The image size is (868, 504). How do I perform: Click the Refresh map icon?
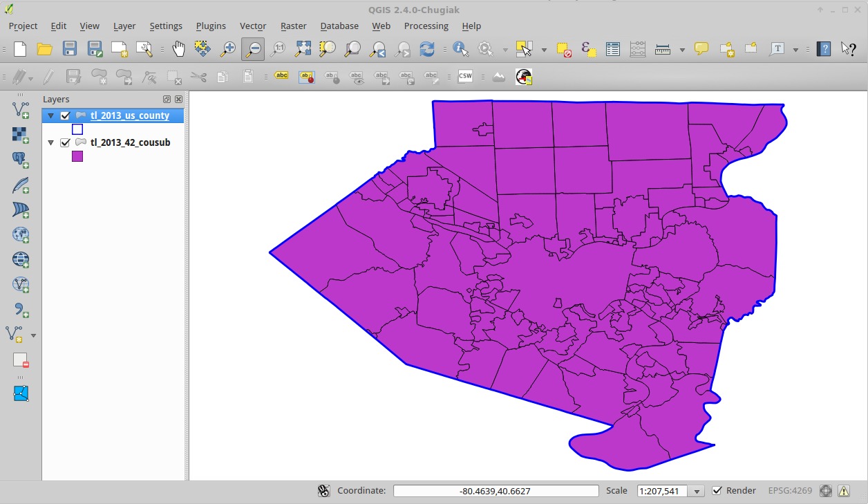point(427,49)
